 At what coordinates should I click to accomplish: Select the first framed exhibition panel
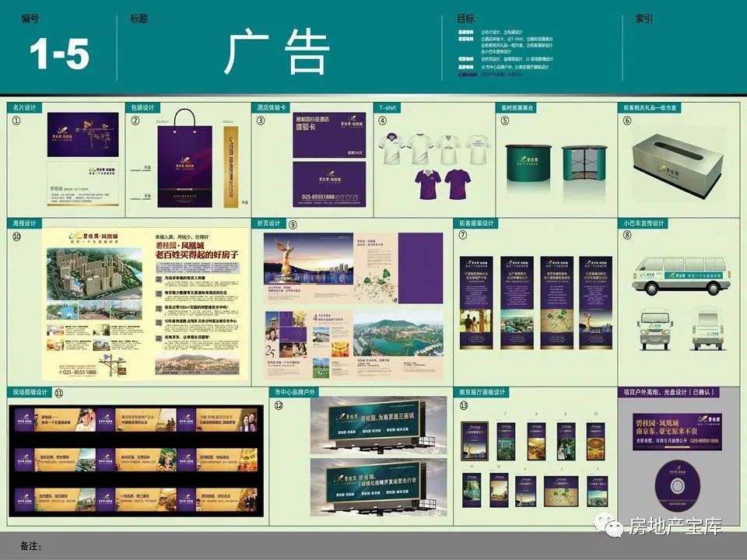click(475, 441)
